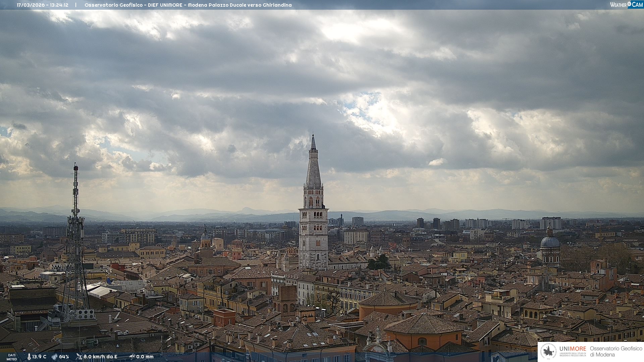
Task: Click the anemometer wind speed icon
Action: coord(79,357)
